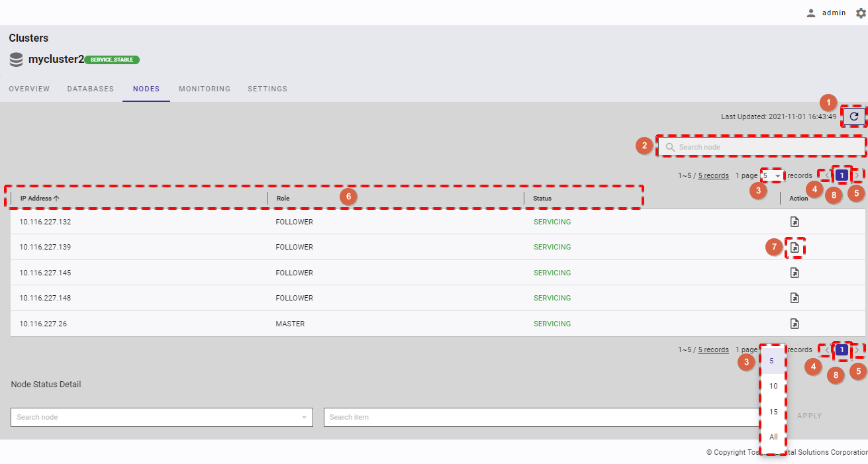
Task: Switch to the Databases tab
Action: coord(91,89)
